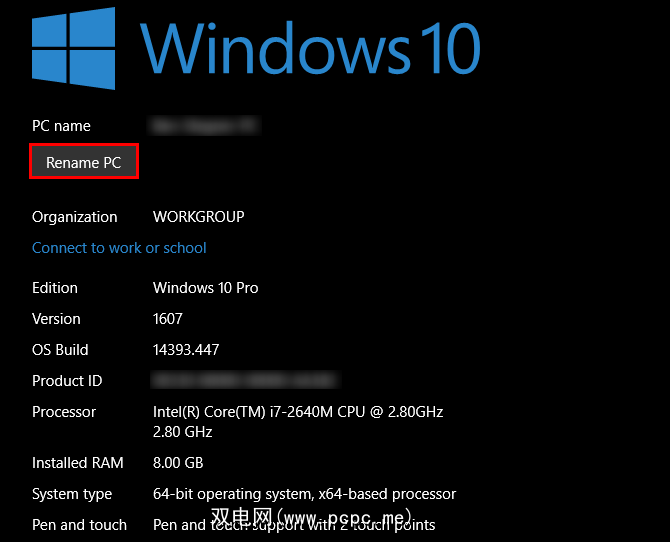This screenshot has width=670, height=542.
Task: Click the Version label
Action: (56, 319)
